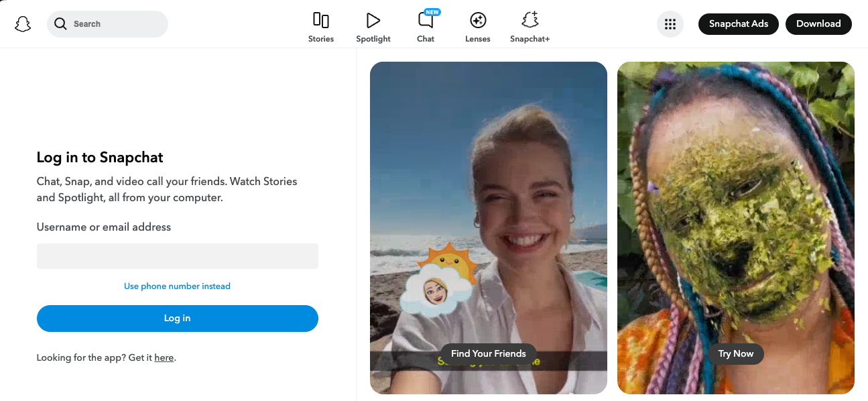Click inside the Search text box
Image resolution: width=868 pixels, height=401 pixels.
[114, 24]
